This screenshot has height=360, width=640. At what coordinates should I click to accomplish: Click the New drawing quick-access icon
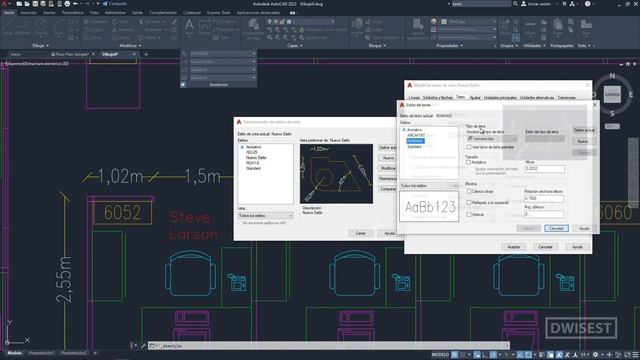pyautogui.click(x=19, y=4)
